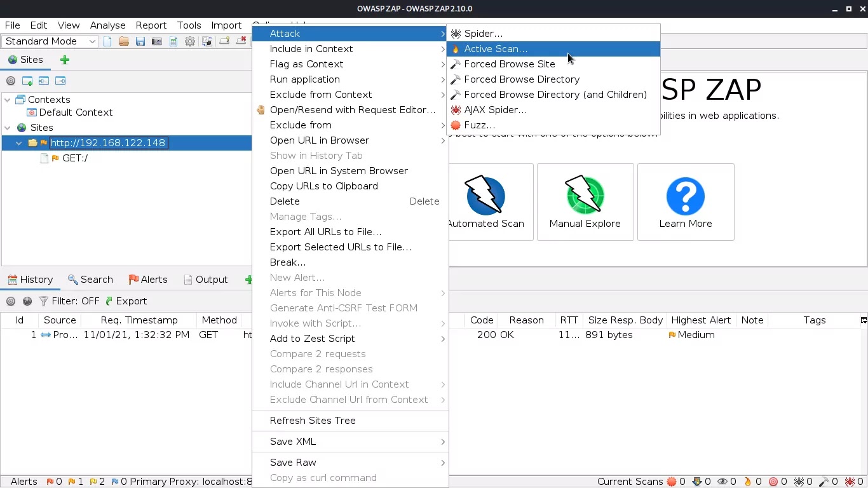Open the Tools menu
Screen dimensions: 868x488
189,25
